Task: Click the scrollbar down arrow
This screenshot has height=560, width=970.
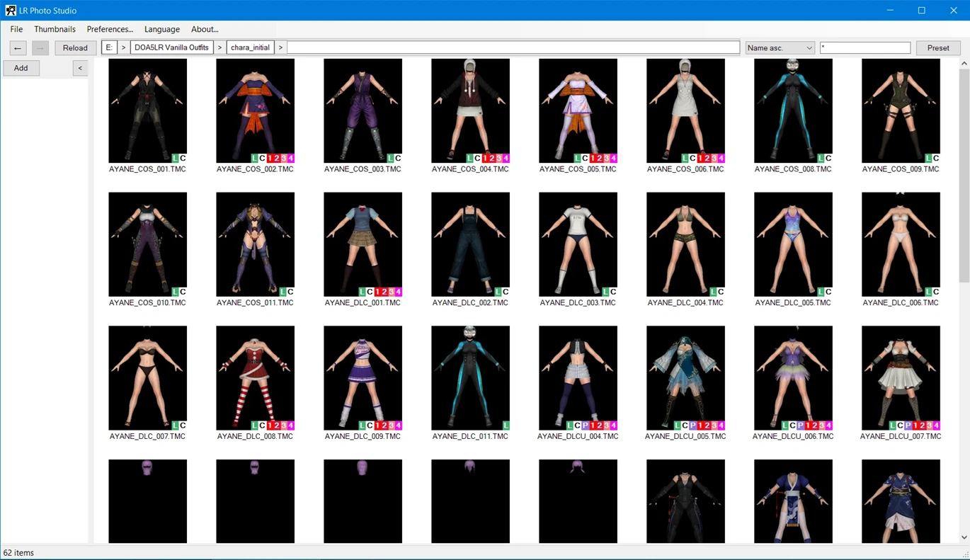Action: (x=964, y=537)
